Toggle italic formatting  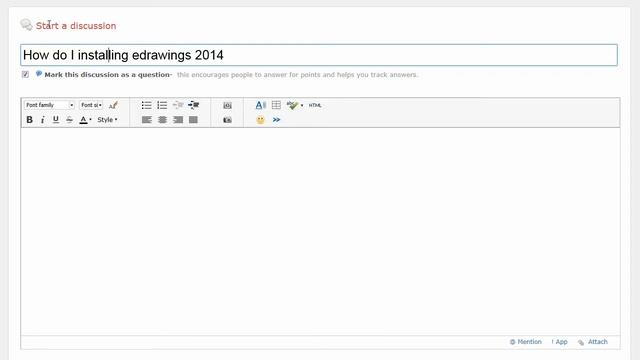[x=42, y=120]
